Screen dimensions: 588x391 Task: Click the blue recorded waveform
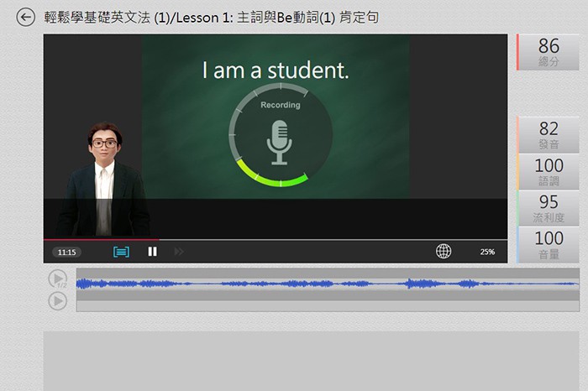328,284
